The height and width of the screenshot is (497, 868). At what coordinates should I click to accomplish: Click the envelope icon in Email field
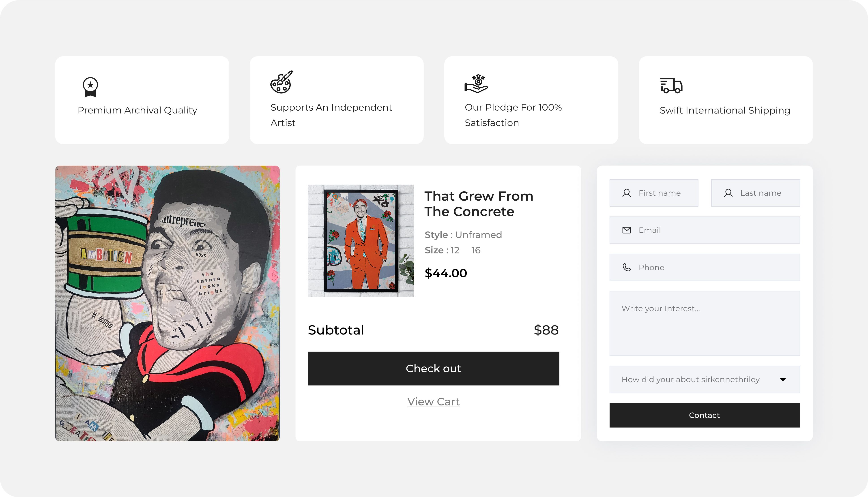tap(627, 230)
